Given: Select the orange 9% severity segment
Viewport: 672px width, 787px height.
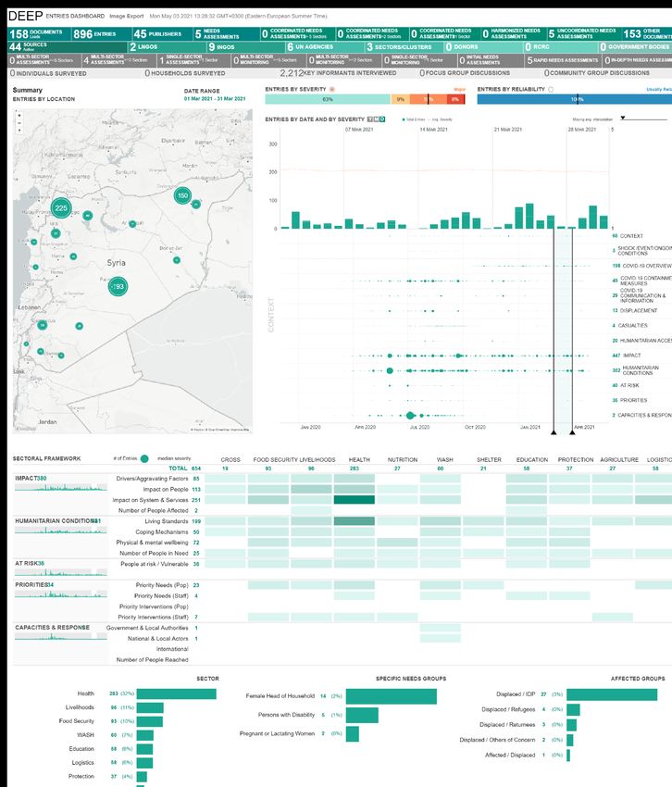Looking at the screenshot, I should click(x=400, y=99).
